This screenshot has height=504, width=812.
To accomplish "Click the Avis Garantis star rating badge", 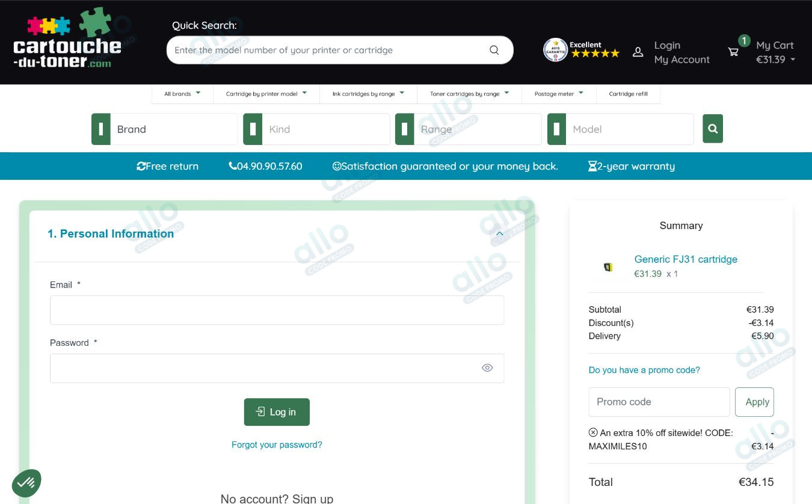I will click(x=555, y=49).
